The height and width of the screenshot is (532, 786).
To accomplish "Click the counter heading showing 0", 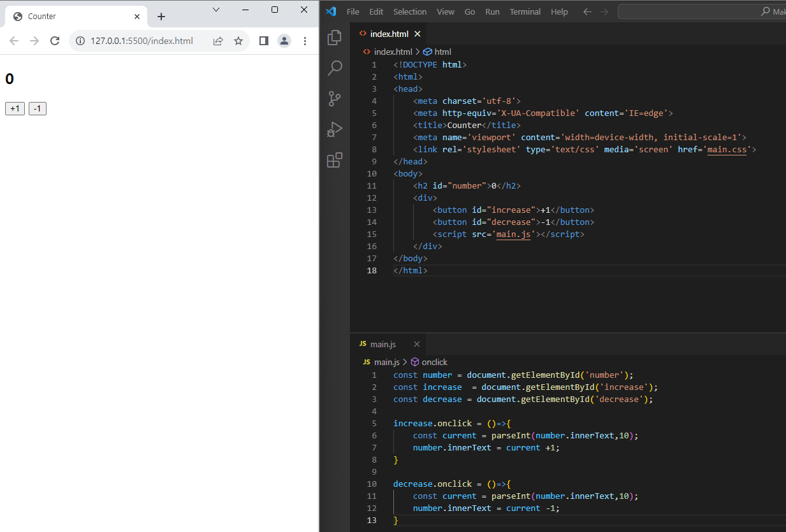I will tap(10, 79).
